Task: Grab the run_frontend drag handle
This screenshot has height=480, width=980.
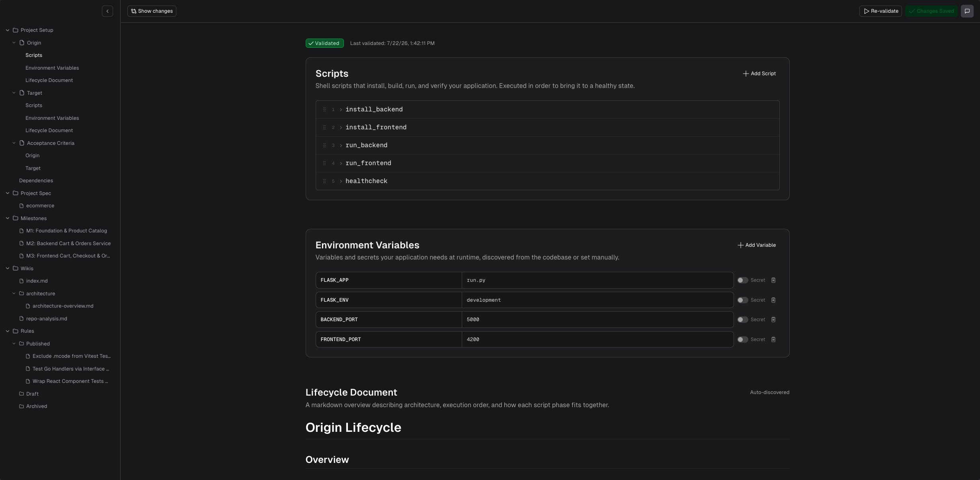Action: point(324,163)
